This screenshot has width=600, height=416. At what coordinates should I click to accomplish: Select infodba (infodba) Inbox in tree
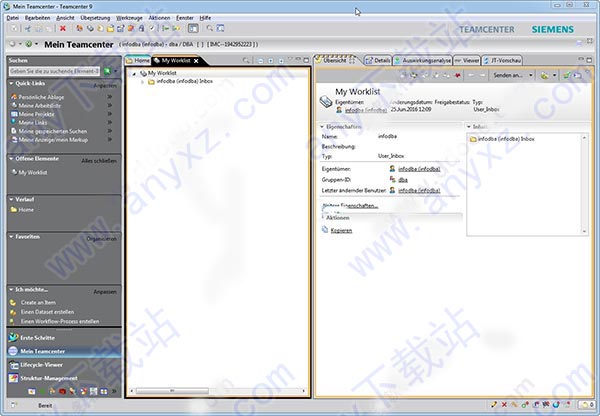coord(185,82)
